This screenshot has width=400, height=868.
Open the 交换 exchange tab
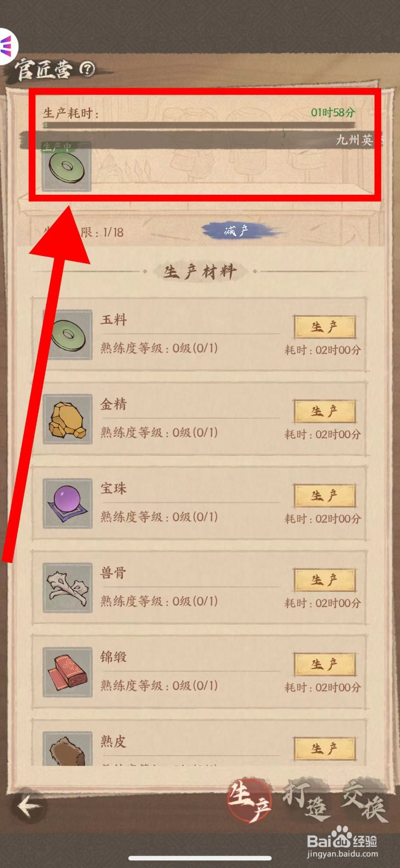click(x=365, y=799)
